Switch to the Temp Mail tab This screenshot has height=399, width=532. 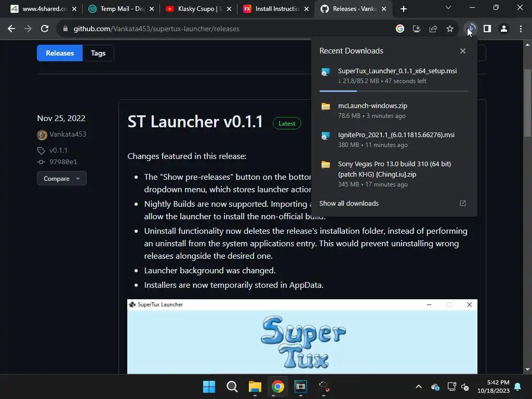(121, 9)
